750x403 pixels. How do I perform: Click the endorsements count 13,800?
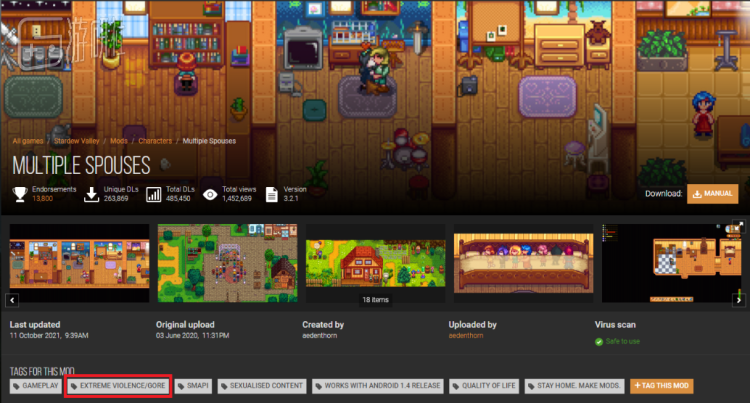[43, 198]
